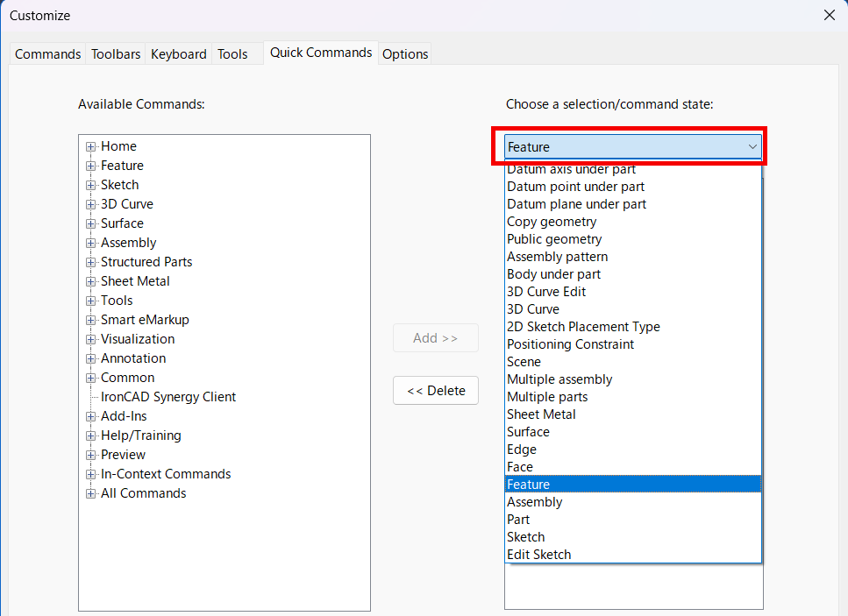Open the Keyboard tab
Viewport: 848px width, 616px height.
coord(179,54)
